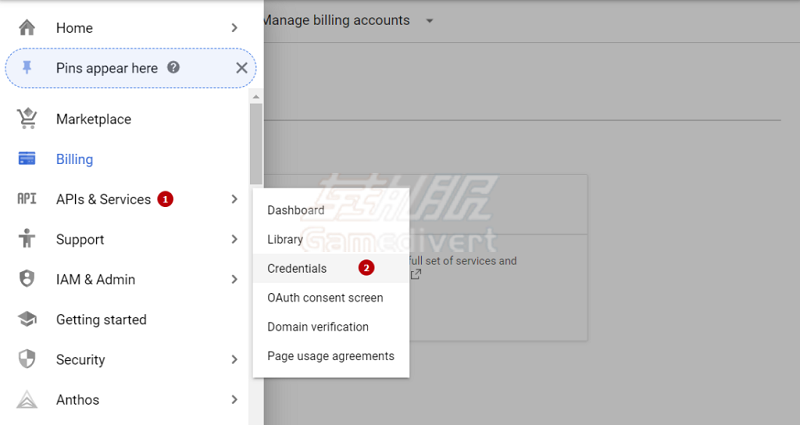
Task: Click the Billing credit card icon
Action: tap(27, 159)
